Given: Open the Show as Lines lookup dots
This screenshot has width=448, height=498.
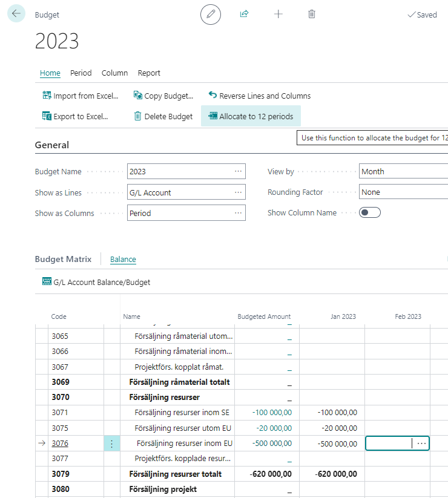Looking at the screenshot, I should click(239, 192).
